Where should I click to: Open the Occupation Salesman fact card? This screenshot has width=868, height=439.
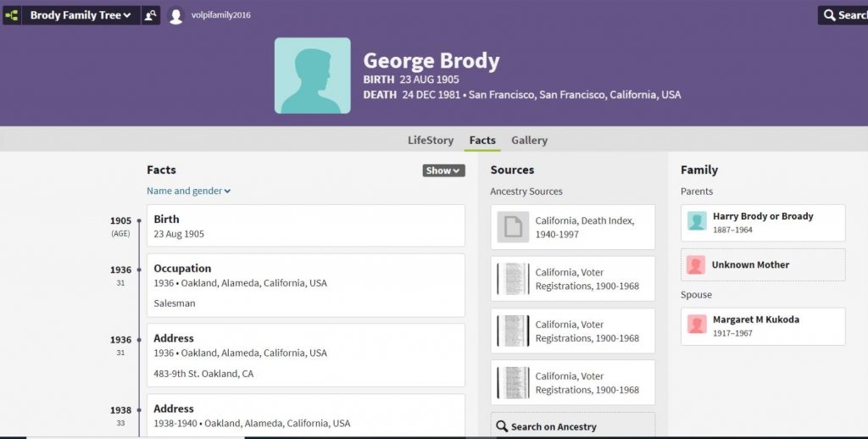click(x=305, y=285)
